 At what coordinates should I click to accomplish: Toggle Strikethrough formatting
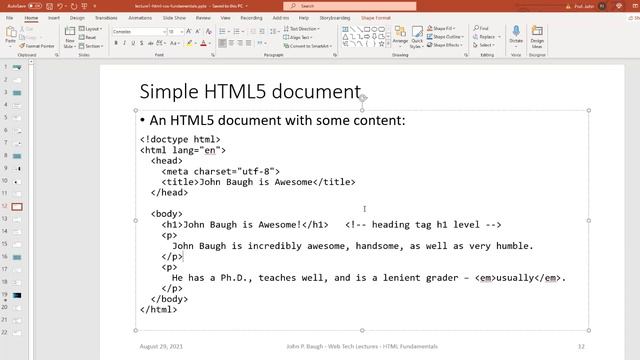150,43
